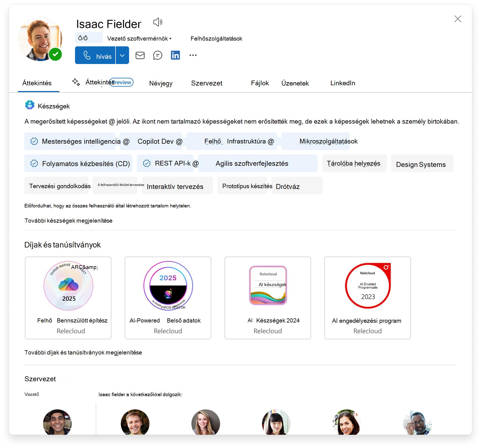Click the green availability status badge
The width and height of the screenshot is (481, 448).
click(x=55, y=54)
